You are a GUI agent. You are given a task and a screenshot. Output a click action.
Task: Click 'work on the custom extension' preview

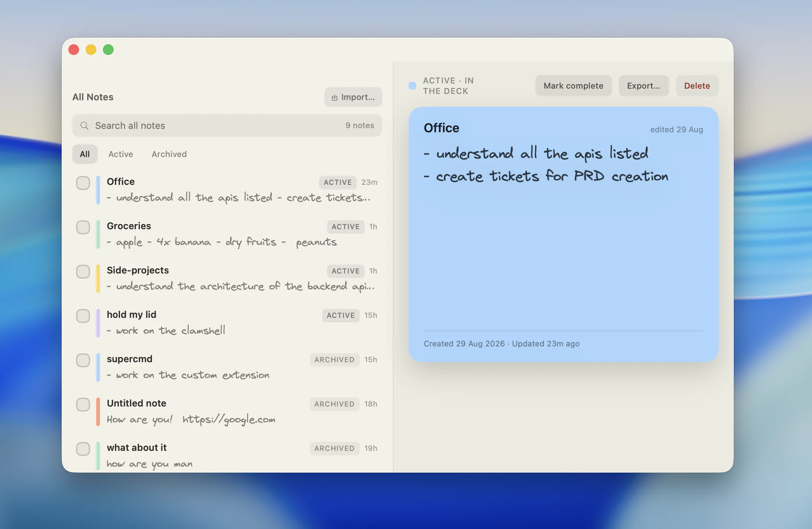coord(188,375)
